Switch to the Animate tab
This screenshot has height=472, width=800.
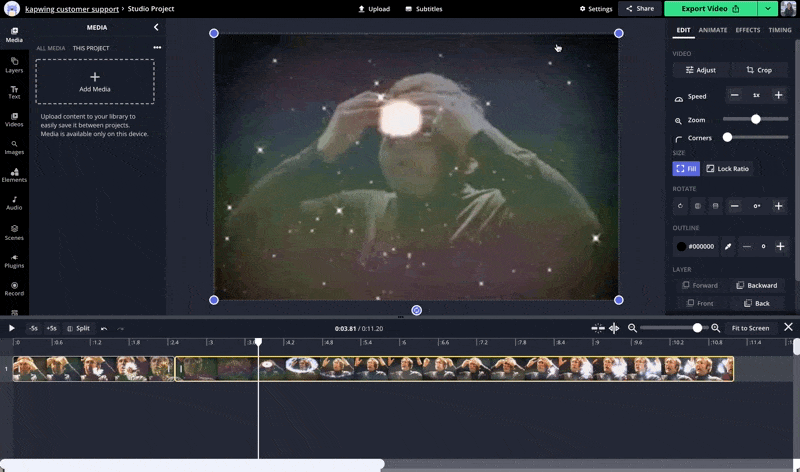coord(713,30)
